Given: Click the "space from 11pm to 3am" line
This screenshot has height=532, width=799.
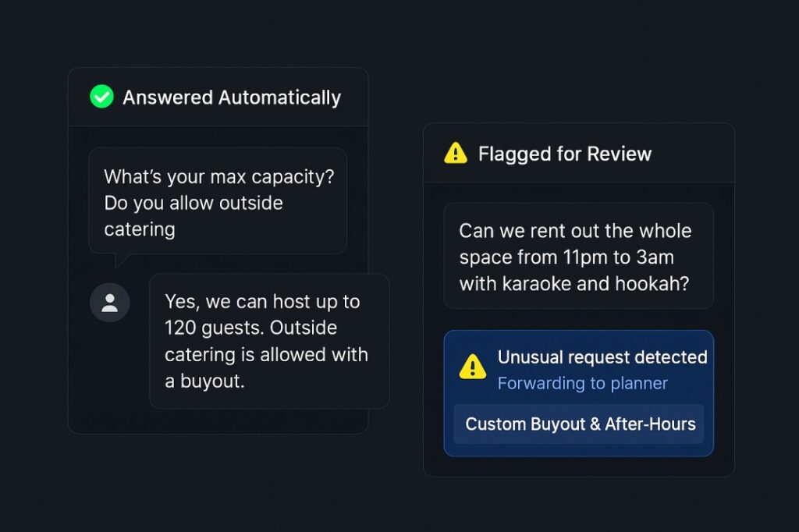Looking at the screenshot, I should 566,257.
